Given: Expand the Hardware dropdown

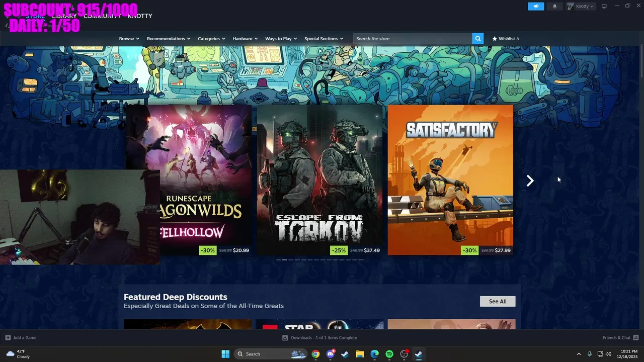Looking at the screenshot, I should pyautogui.click(x=245, y=39).
